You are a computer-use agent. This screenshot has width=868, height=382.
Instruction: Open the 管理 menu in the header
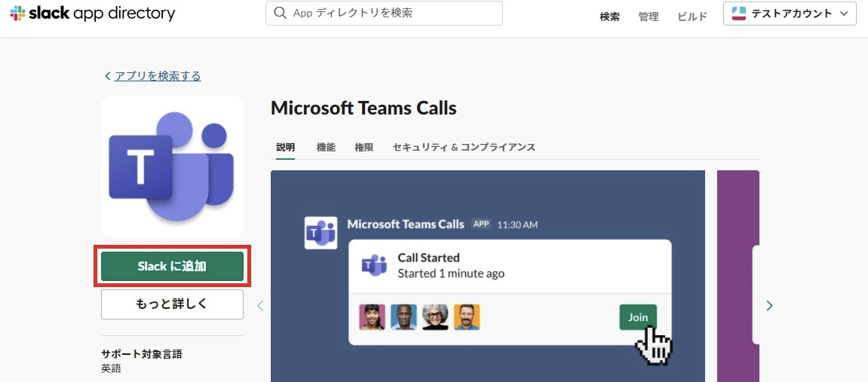click(649, 17)
